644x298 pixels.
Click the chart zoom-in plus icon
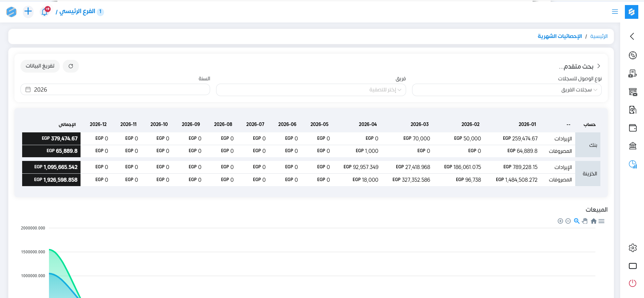tap(560, 221)
